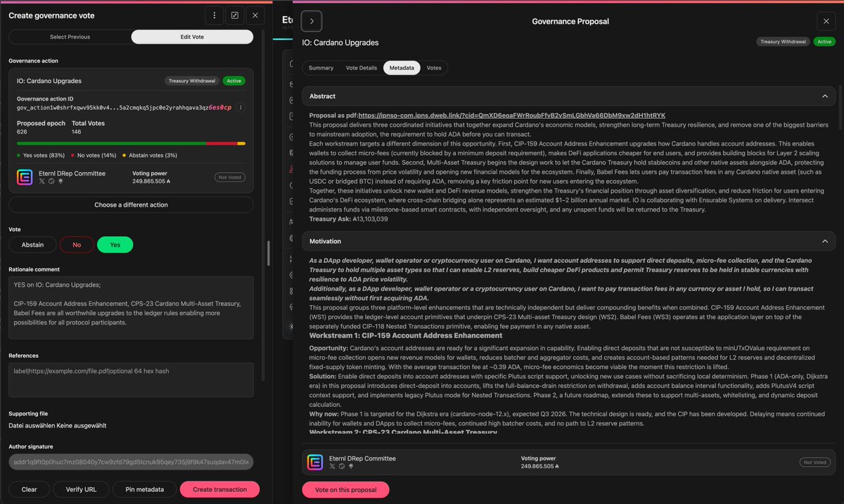Viewport: 844px width, 504px height.
Task: Select the No vote option
Action: pyautogui.click(x=77, y=245)
